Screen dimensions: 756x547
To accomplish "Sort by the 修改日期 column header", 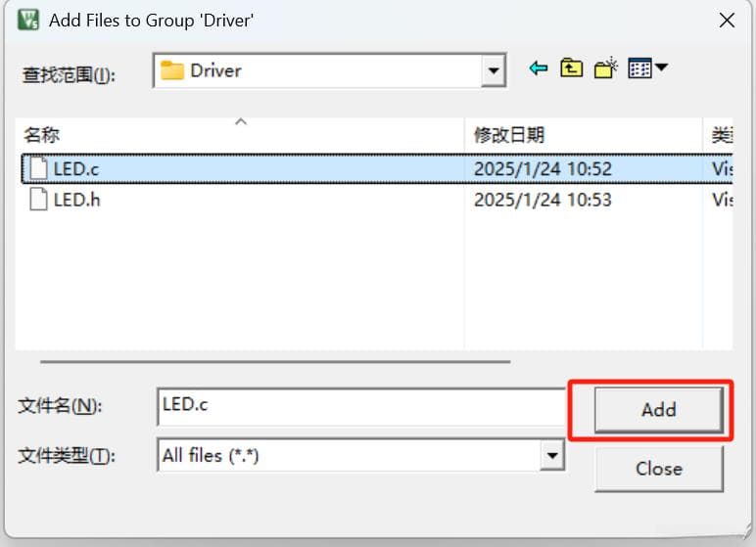I will tap(584, 134).
